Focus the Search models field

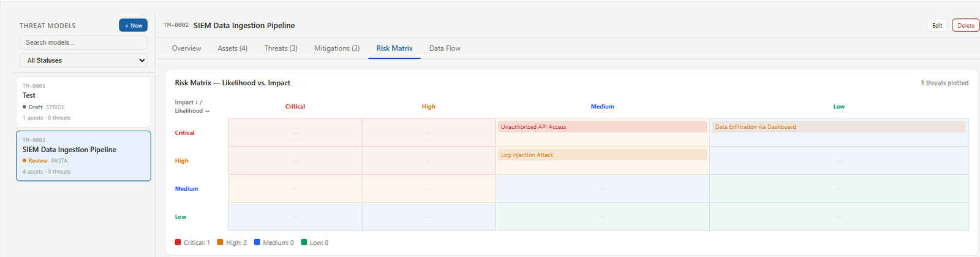tap(83, 42)
